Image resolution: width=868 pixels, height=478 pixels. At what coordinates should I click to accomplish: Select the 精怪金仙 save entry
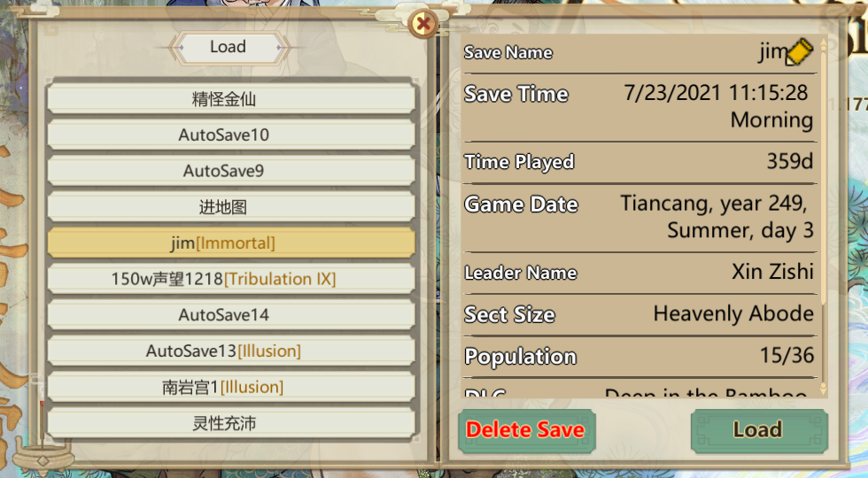pyautogui.click(x=231, y=99)
